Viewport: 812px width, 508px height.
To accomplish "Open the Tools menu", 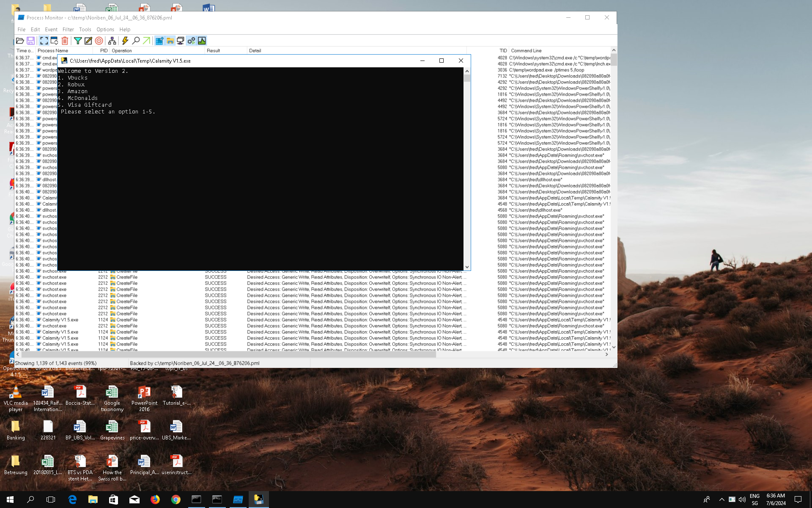I will pos(85,30).
